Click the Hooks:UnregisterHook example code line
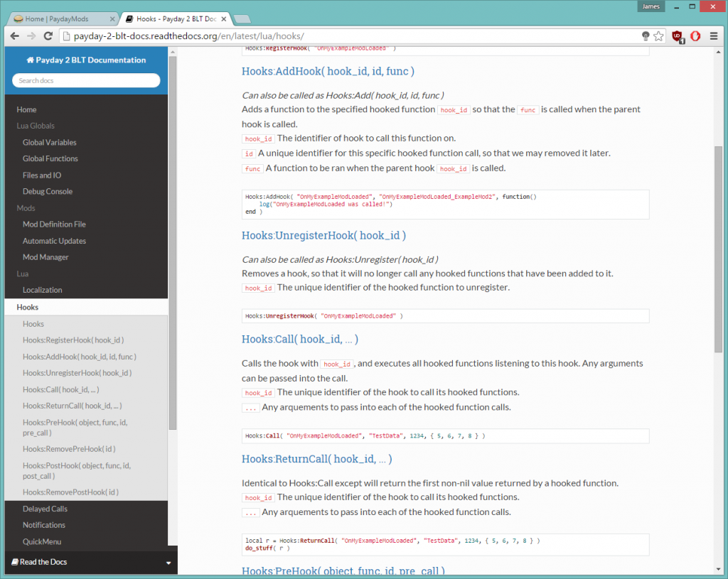Image resolution: width=728 pixels, height=579 pixels. (445, 316)
